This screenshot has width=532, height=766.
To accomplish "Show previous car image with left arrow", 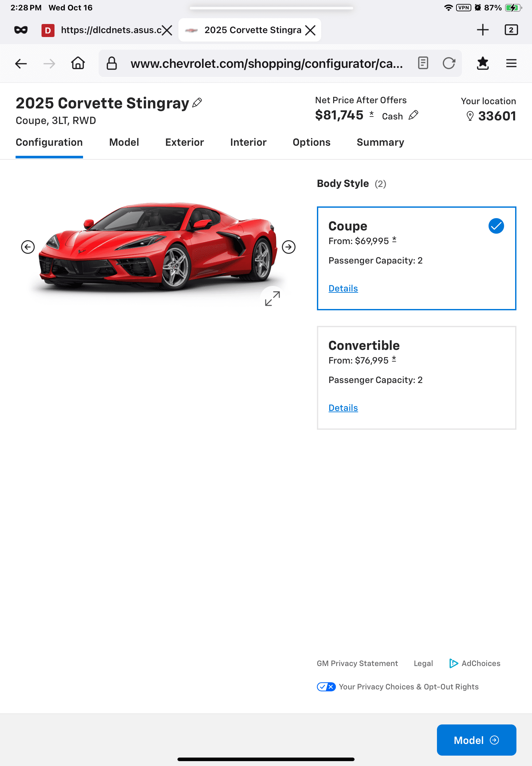I will (x=28, y=247).
